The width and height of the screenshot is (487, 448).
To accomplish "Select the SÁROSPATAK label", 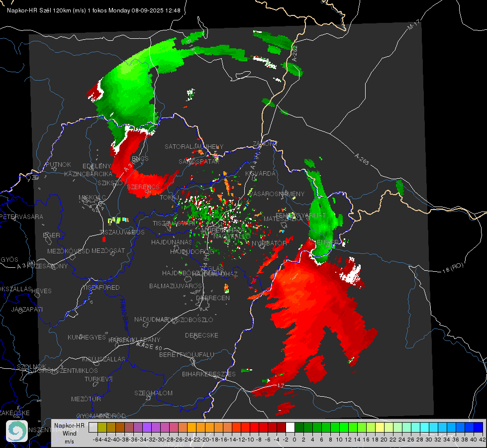I will [x=199, y=161].
